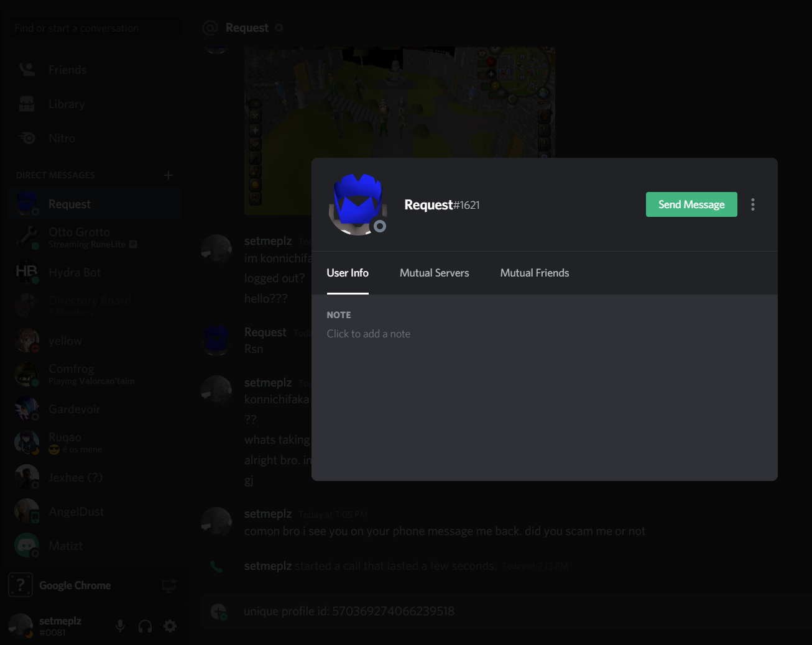The image size is (812, 645).
Task: Open the Library page
Action: click(95, 104)
